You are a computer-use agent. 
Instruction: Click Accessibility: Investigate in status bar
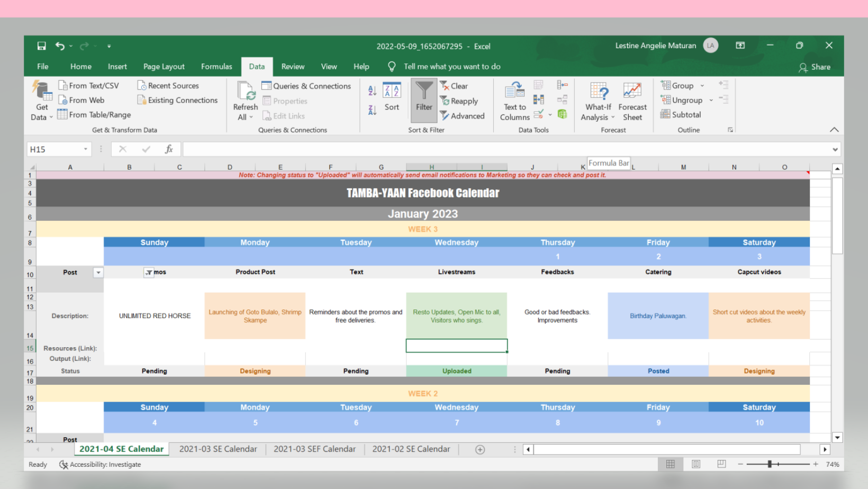coord(100,465)
